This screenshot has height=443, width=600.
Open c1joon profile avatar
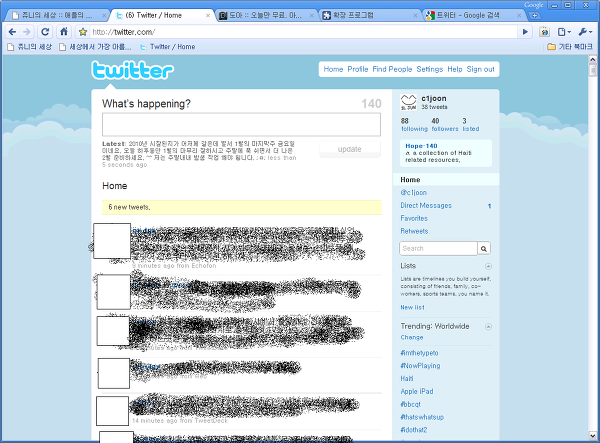408,103
